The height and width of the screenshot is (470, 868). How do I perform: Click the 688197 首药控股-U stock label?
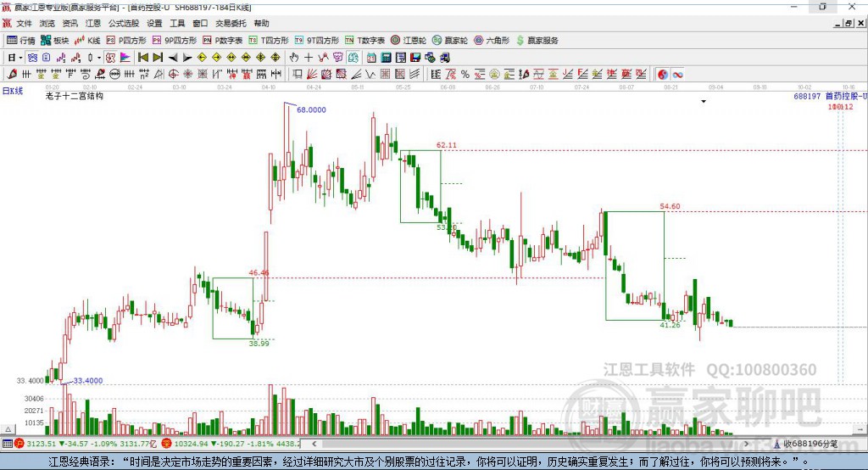pyautogui.click(x=831, y=96)
